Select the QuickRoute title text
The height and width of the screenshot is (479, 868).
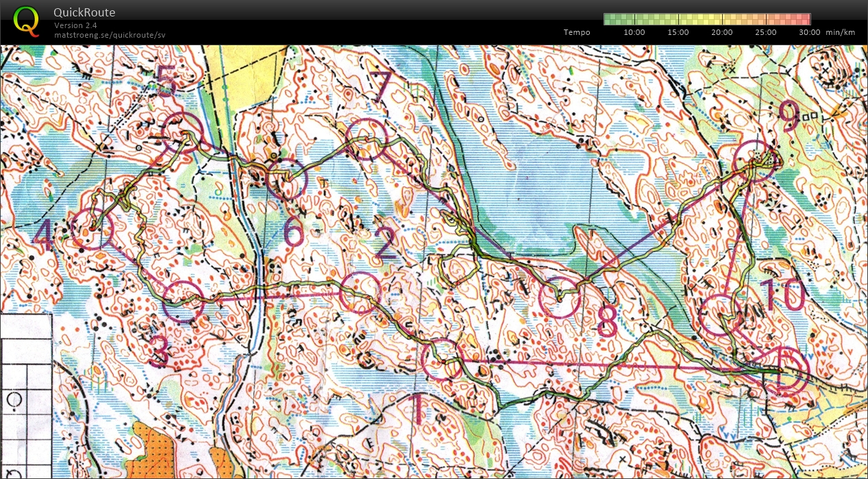85,12
